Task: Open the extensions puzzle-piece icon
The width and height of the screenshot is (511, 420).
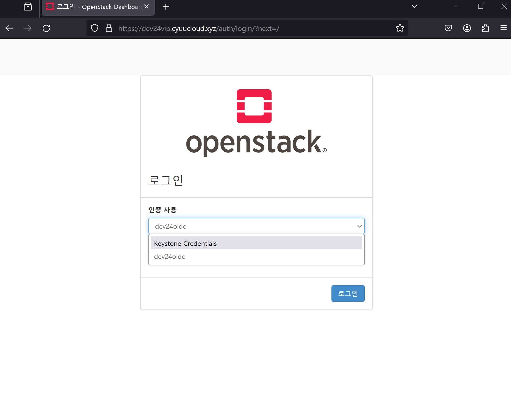Action: pos(485,28)
